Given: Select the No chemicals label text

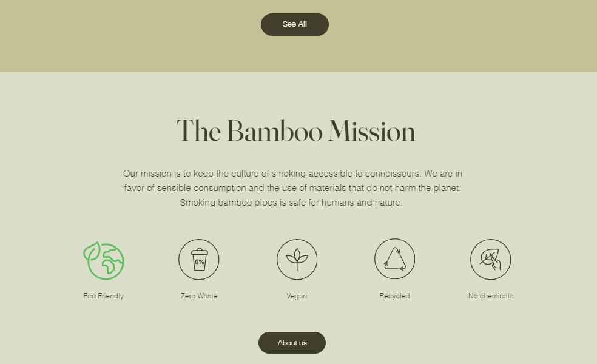Looking at the screenshot, I should pos(490,296).
